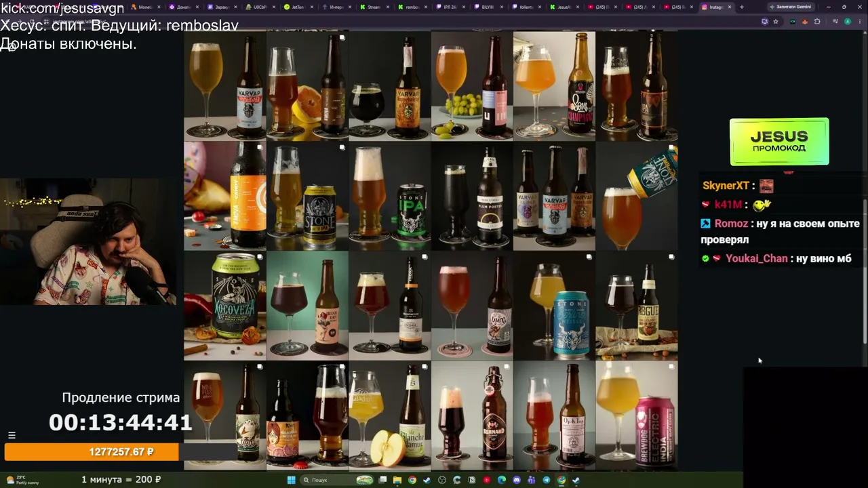The image size is (868, 488).
Task: Switch to the Instagram tab
Action: [717, 7]
